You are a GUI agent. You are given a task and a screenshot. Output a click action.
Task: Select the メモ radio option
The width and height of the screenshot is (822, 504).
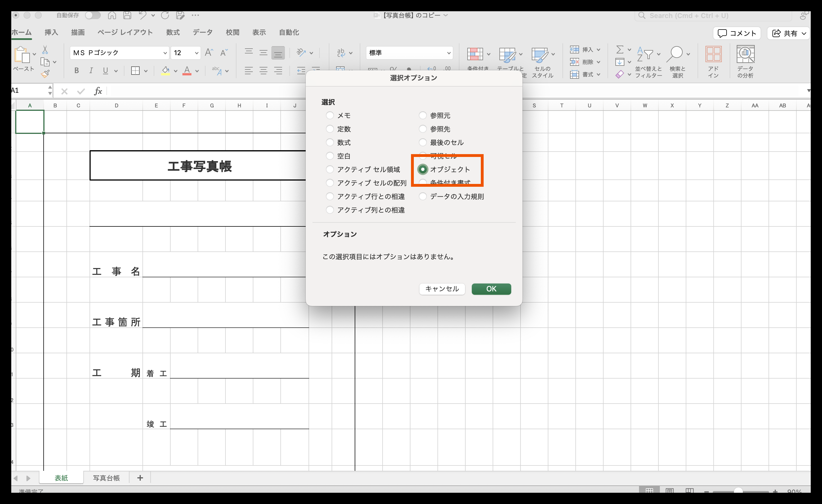coord(330,115)
